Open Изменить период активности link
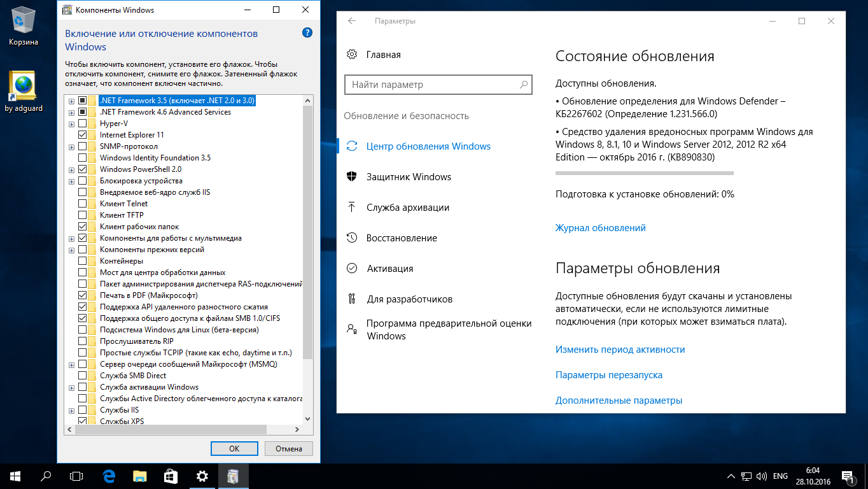Screen dimensions: 868x489 coord(620,350)
